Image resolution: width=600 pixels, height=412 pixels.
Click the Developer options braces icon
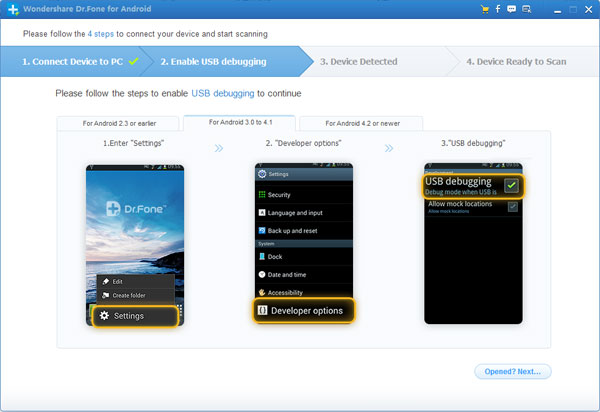[261, 311]
